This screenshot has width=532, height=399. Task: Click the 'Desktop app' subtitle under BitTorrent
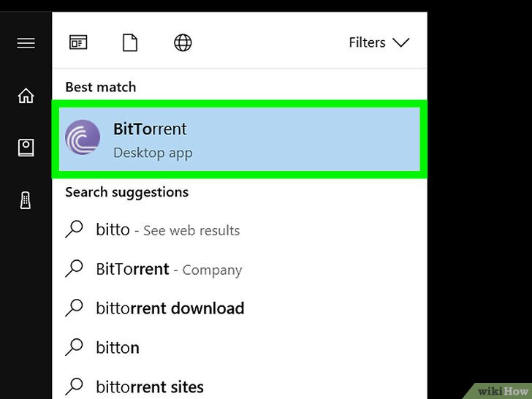tap(153, 153)
